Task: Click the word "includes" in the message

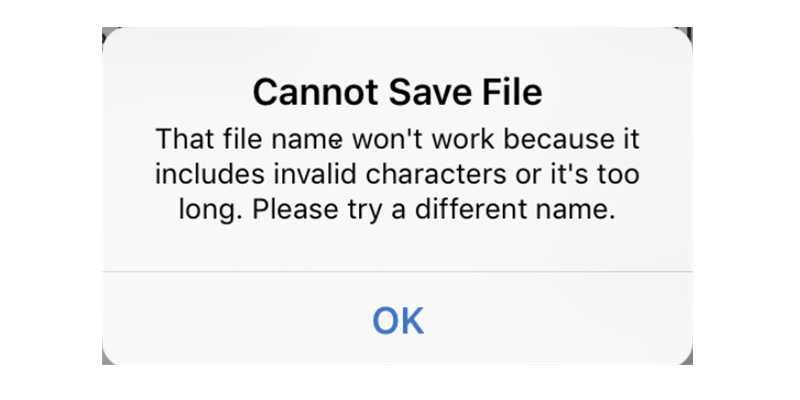Action: [204, 174]
